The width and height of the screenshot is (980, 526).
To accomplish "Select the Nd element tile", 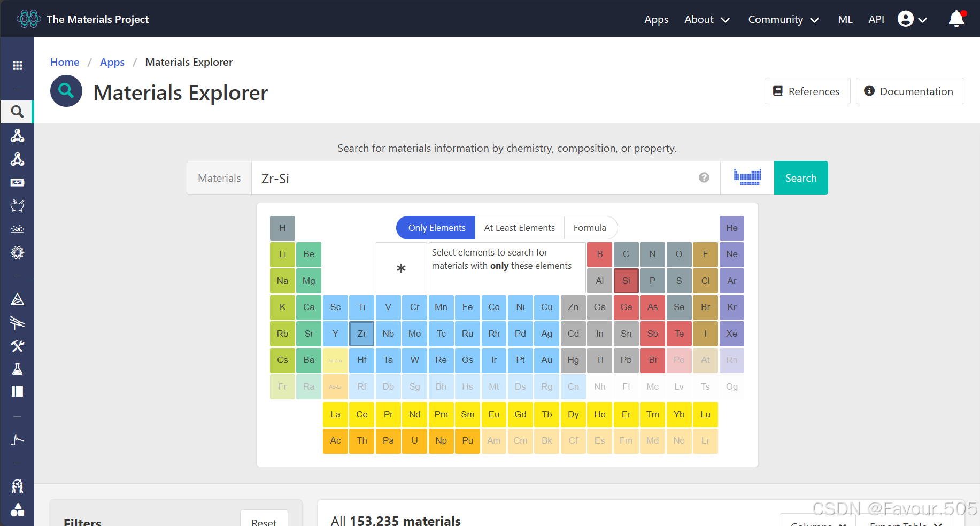I will 415,414.
